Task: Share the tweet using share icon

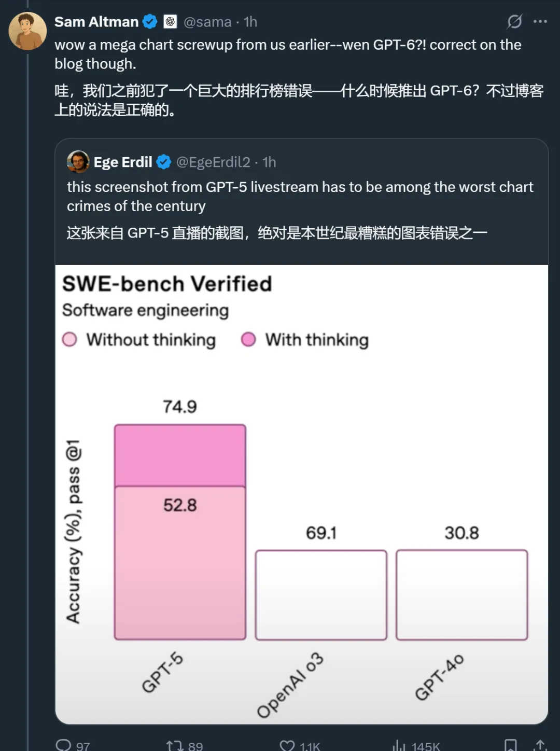Action: 540,745
